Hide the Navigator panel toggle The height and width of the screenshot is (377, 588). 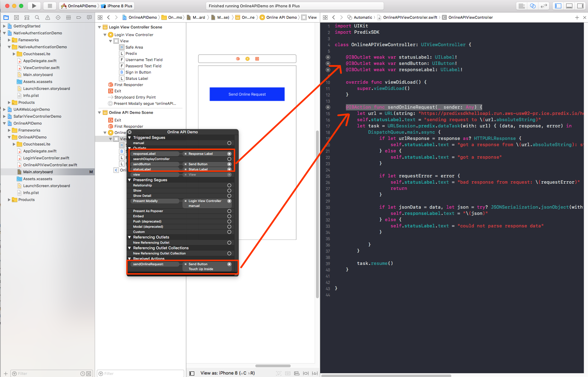(558, 6)
